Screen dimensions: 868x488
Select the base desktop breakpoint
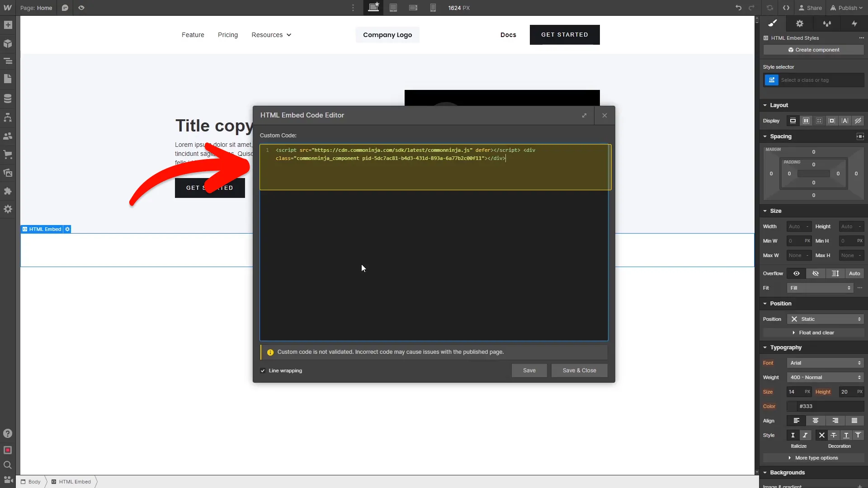pos(373,8)
